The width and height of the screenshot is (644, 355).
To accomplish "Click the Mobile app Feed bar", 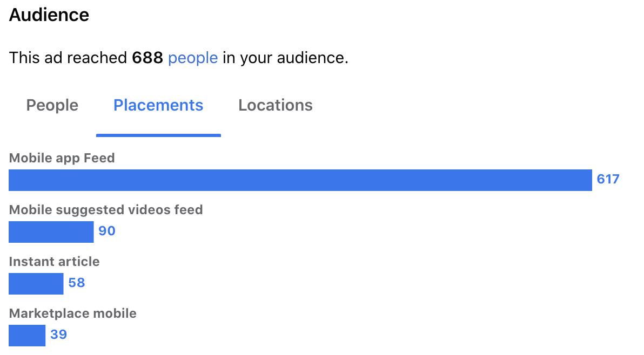I will [300, 180].
